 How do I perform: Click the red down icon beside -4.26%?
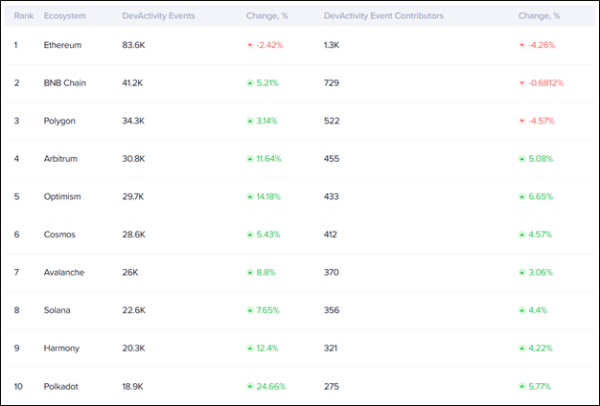click(x=523, y=46)
